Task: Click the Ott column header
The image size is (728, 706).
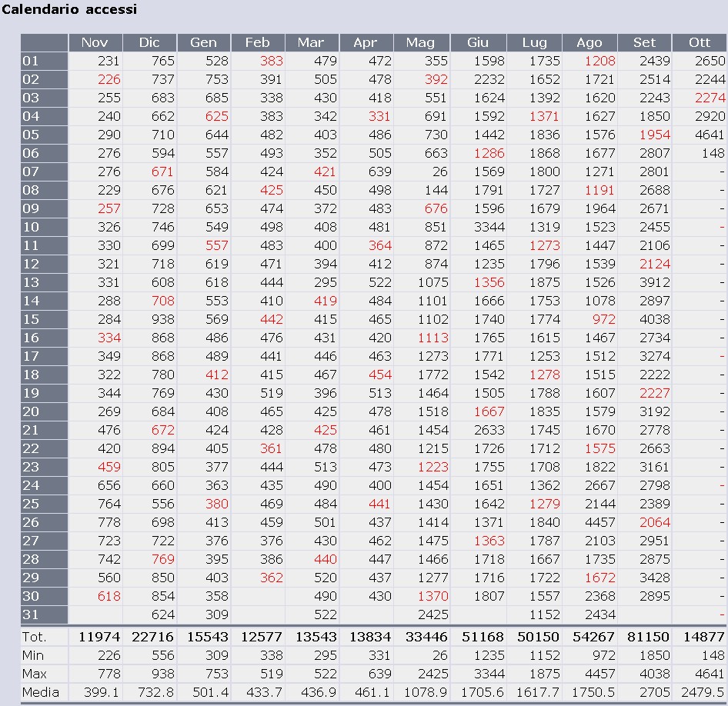Action: (x=699, y=42)
